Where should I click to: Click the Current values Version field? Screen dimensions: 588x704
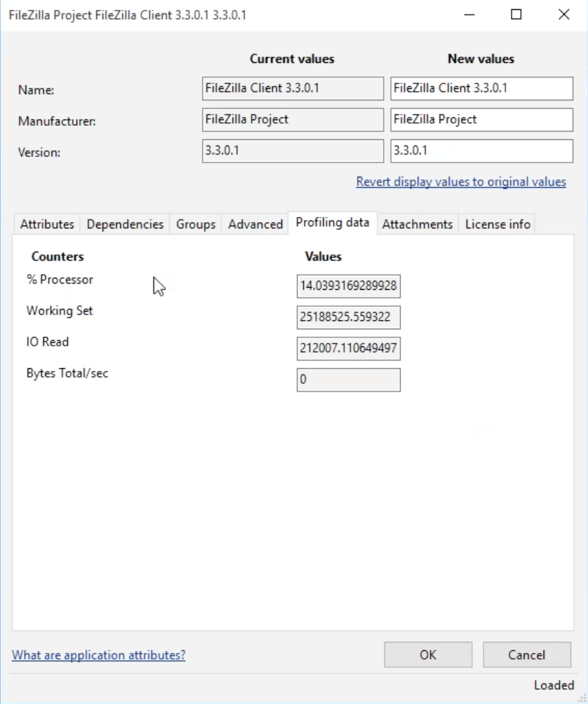pos(293,151)
